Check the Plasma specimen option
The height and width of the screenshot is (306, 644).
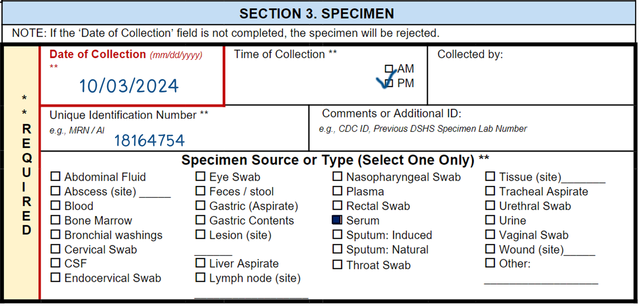pyautogui.click(x=337, y=191)
